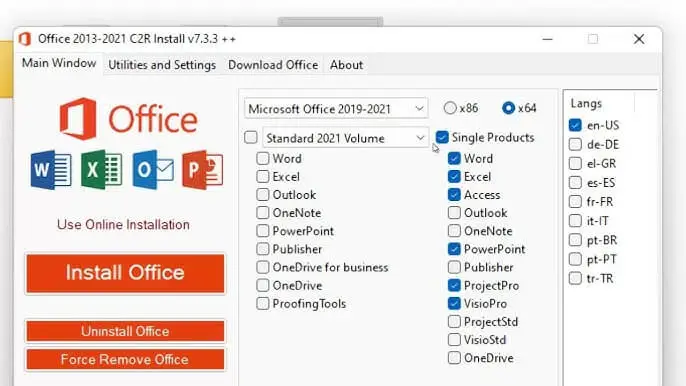This screenshot has width=686, height=386.
Task: Click the PowerPoint icon in logo row
Action: [203, 170]
